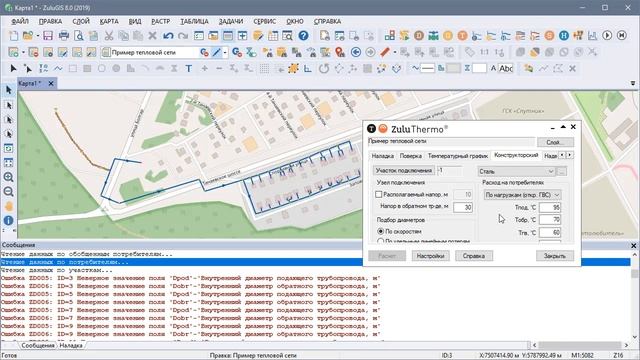This screenshot has height=360, width=640.
Task: Click the Настройки button
Action: click(x=430, y=256)
